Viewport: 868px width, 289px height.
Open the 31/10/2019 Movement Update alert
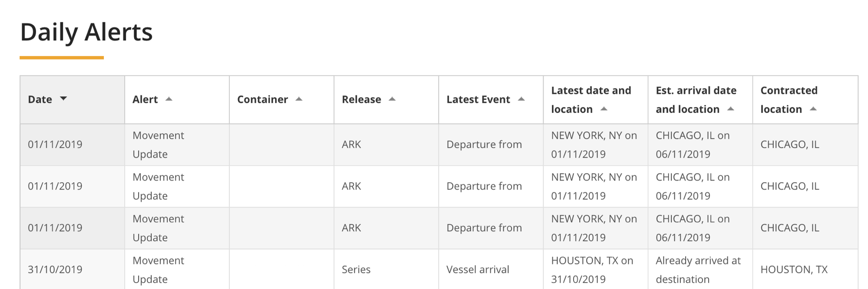[158, 269]
